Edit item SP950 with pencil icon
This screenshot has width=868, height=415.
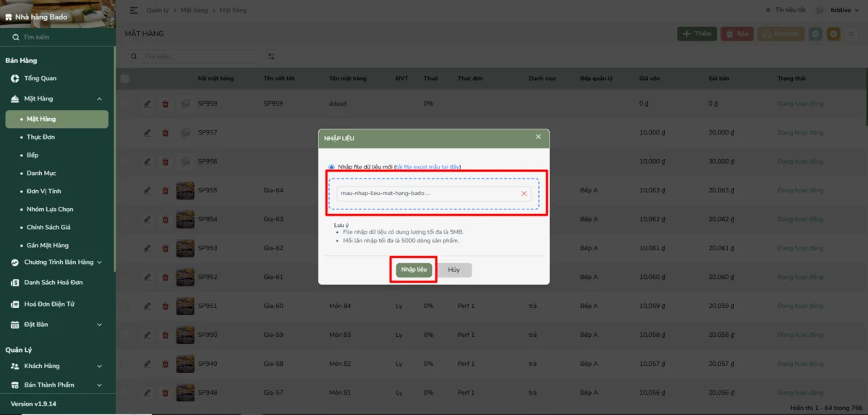click(x=148, y=335)
